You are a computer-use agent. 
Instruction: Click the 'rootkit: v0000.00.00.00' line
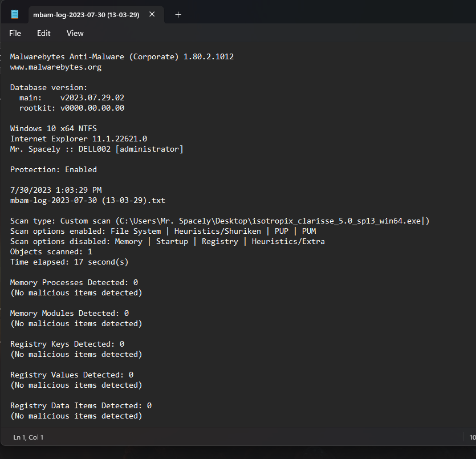click(72, 108)
